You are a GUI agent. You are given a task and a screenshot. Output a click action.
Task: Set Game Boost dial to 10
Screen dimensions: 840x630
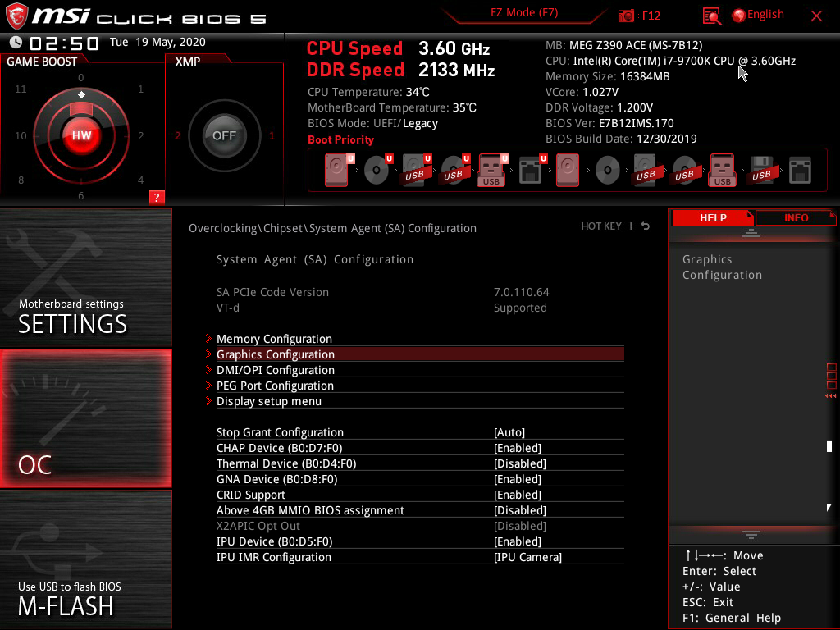pos(21,135)
